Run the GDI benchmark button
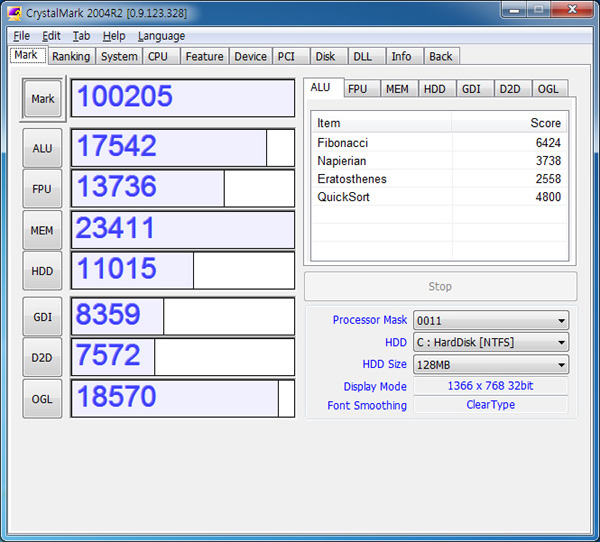Viewport: 600px width, 542px height. tap(42, 317)
